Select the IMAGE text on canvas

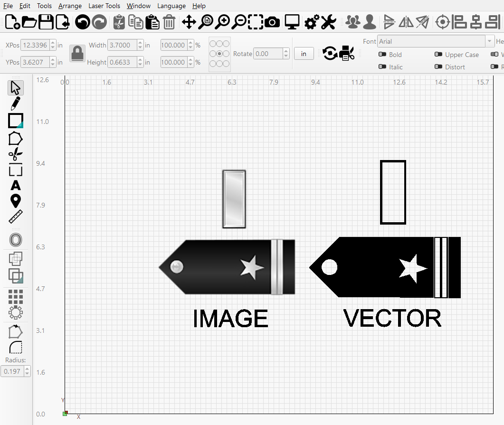click(230, 318)
